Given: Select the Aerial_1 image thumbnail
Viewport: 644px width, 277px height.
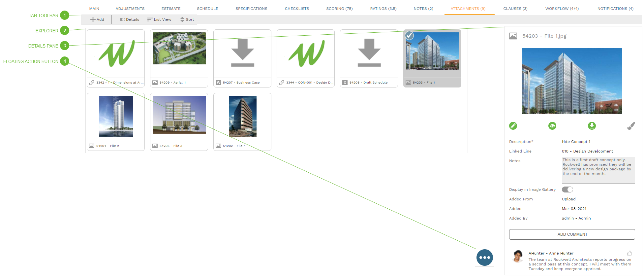Looking at the screenshot, I should (x=179, y=49).
